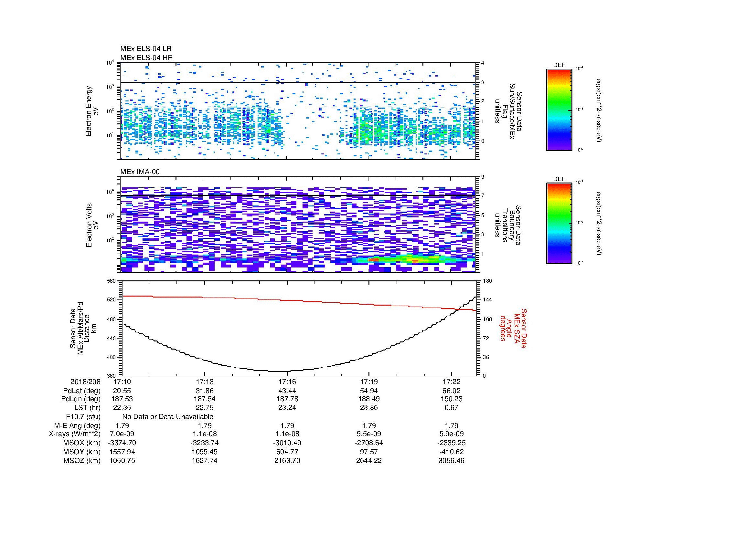The image size is (756, 534).
Task: Click PdLat value 20.55
Action: (x=122, y=391)
